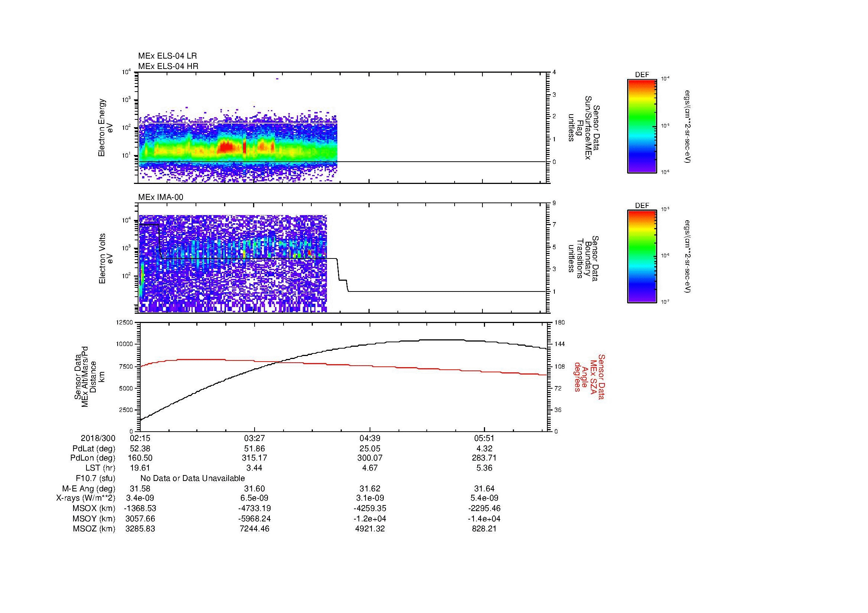
Task: Click LST value '5.36'
Action: pos(484,468)
